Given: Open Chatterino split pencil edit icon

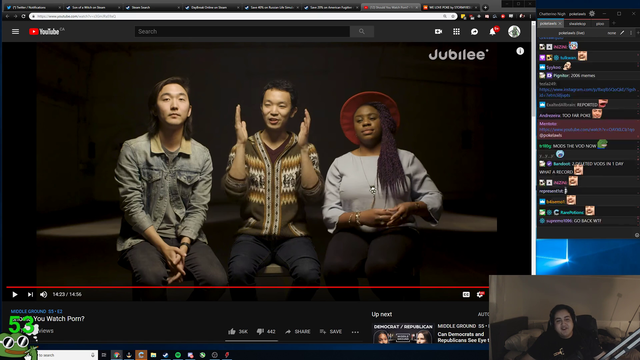Looking at the screenshot, I should click(622, 33).
